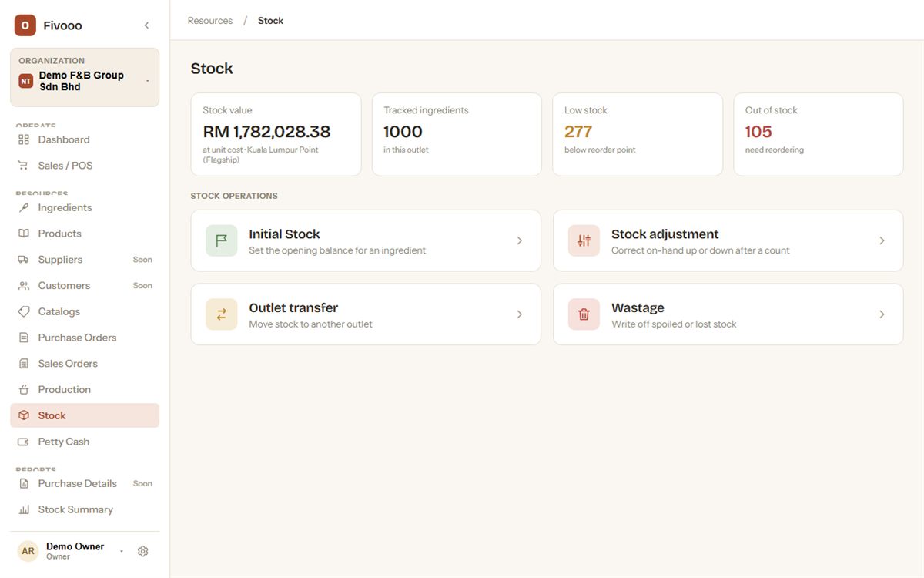Viewport: 924px width, 578px height.
Task: Click the Ingredients icon in the sidebar
Action: [24, 207]
